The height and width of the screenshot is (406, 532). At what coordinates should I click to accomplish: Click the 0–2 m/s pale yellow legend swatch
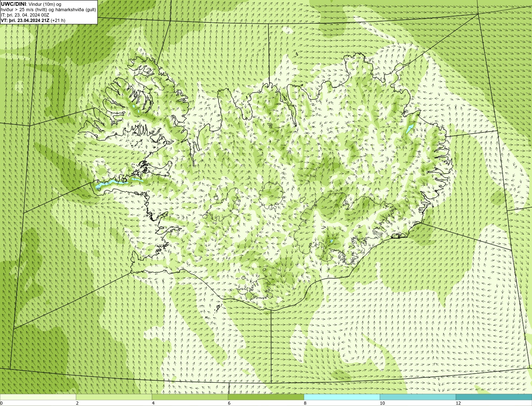(x=38, y=397)
